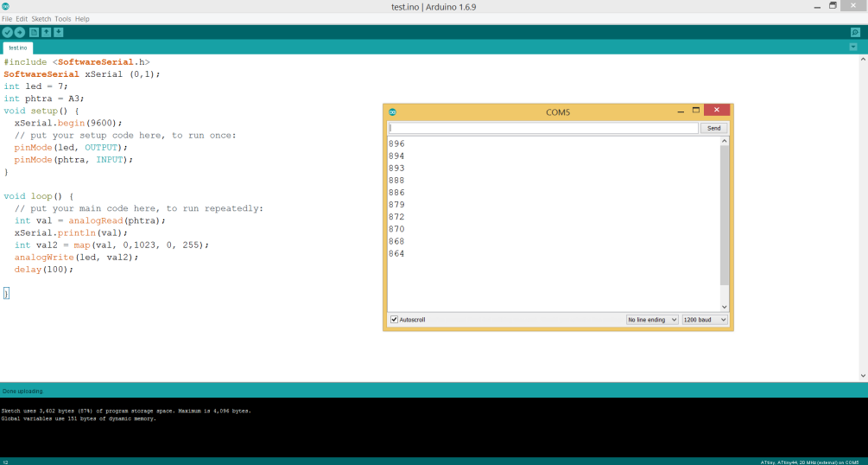Open the Edit menu
Image resolution: width=868 pixels, height=465 pixels.
(x=22, y=19)
